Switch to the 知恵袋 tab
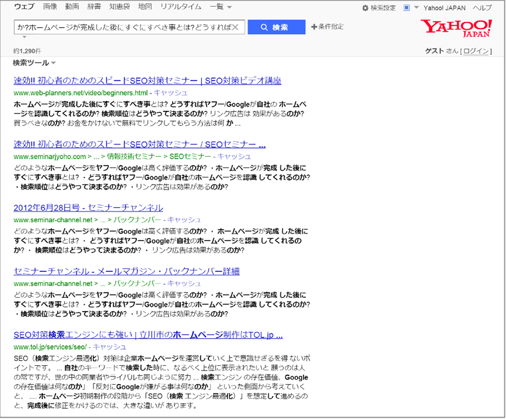Viewport: 506px width, 420px height. click(x=120, y=7)
